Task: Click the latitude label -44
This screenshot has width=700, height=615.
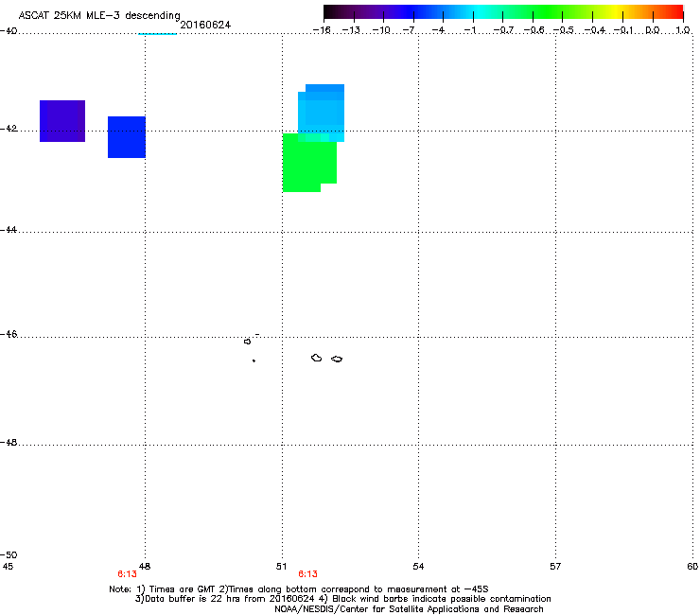Action: pyautogui.click(x=9, y=230)
